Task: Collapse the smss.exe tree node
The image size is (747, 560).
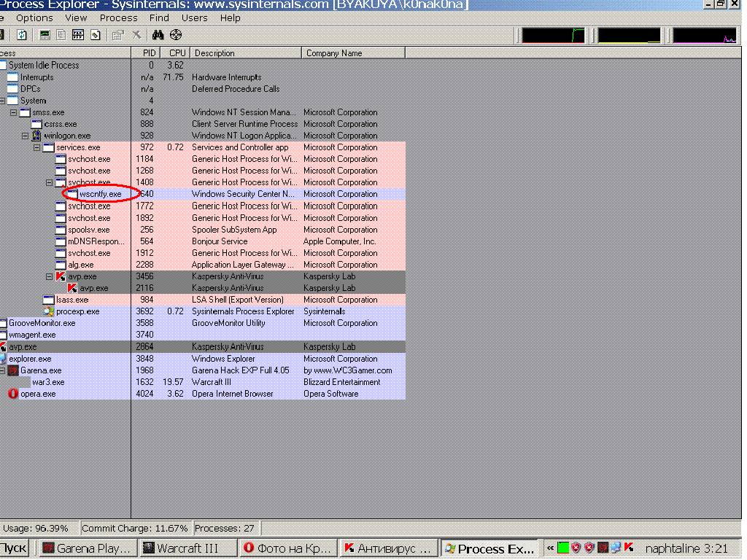Action: [14, 112]
